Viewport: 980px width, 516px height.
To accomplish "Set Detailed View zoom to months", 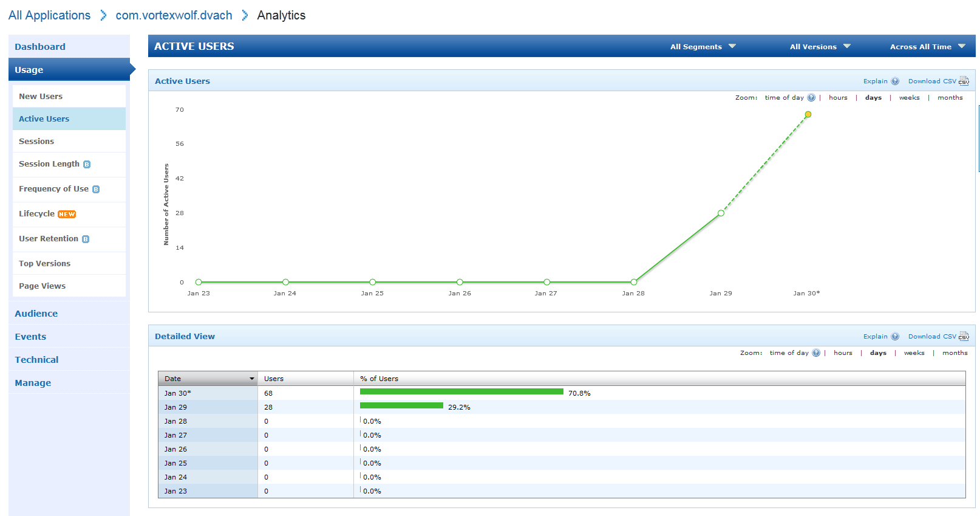I will 954,353.
